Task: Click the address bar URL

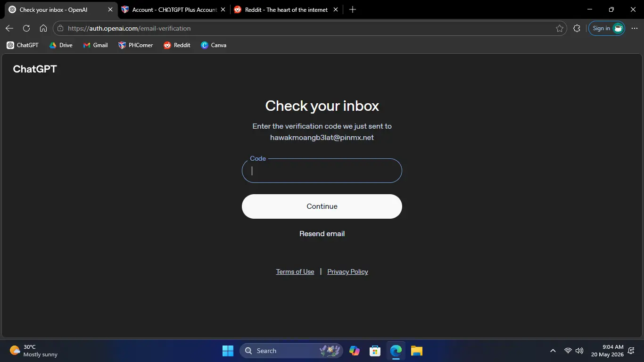Action: (129, 28)
